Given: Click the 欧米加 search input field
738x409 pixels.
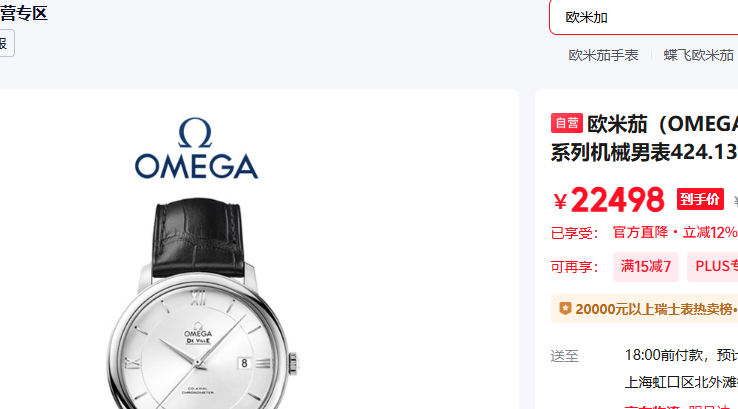Looking at the screenshot, I should (x=644, y=17).
